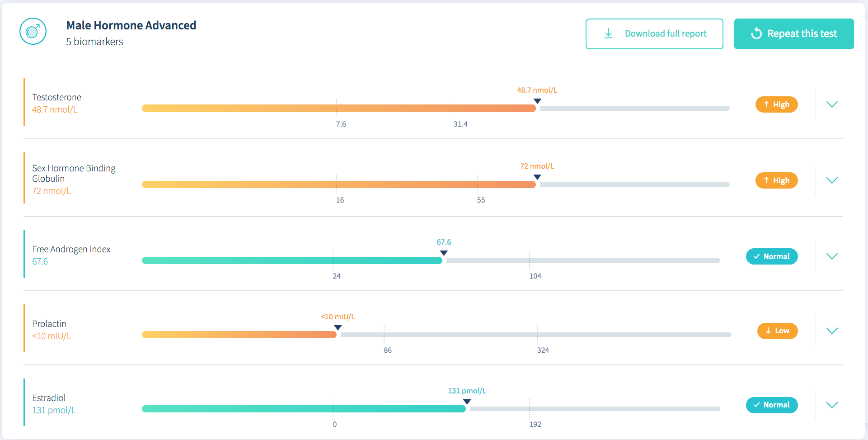Expand the Testosterone result details
The image size is (868, 440).
click(x=832, y=104)
